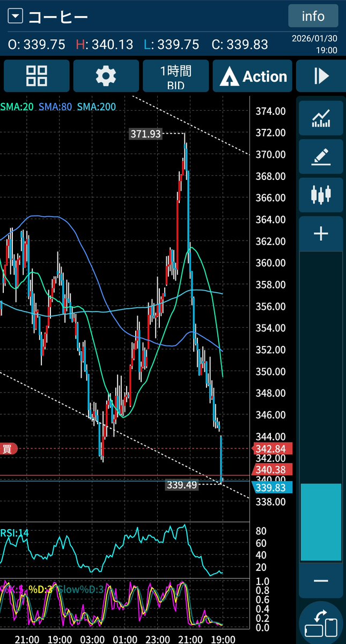The image size is (346, 644).
Task: Select the 340.38 price tag
Action: (273, 469)
